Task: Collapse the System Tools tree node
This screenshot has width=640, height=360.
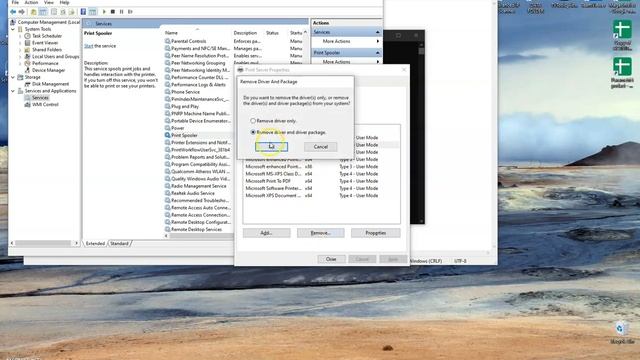Action: (x=13, y=29)
